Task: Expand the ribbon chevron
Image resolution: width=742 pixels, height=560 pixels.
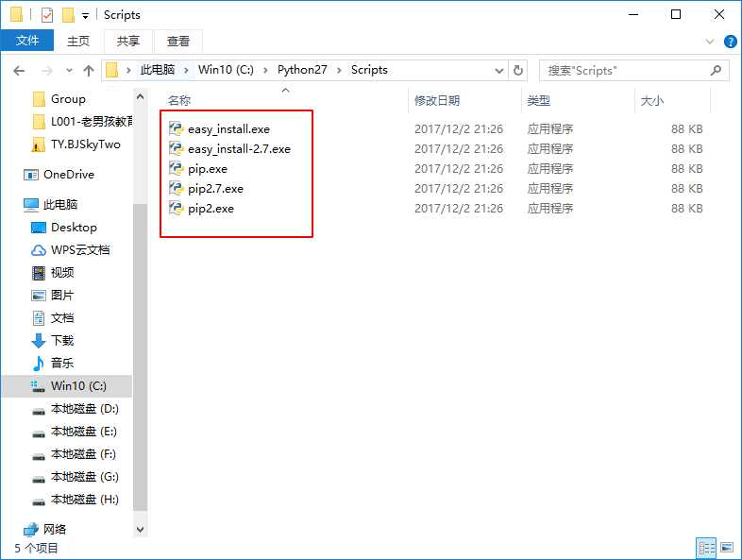Action: pos(709,42)
